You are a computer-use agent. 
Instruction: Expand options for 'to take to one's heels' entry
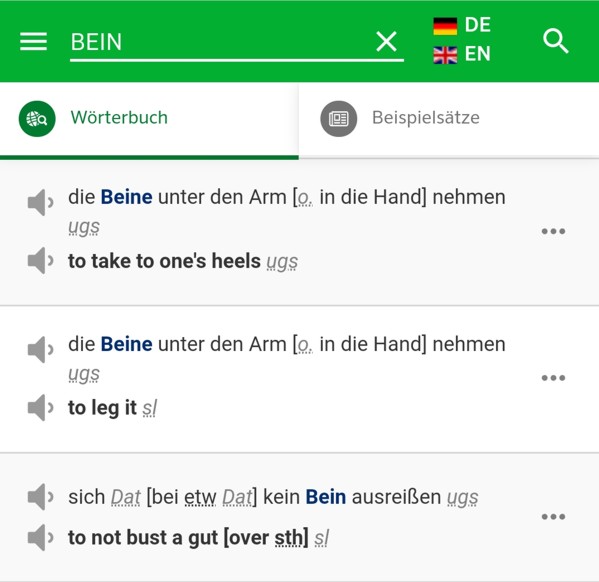click(x=553, y=231)
